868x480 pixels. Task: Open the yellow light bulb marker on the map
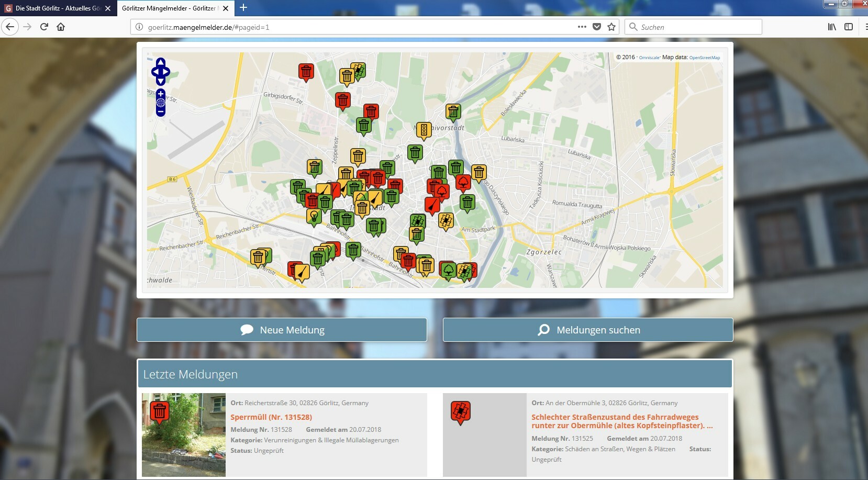click(x=314, y=216)
